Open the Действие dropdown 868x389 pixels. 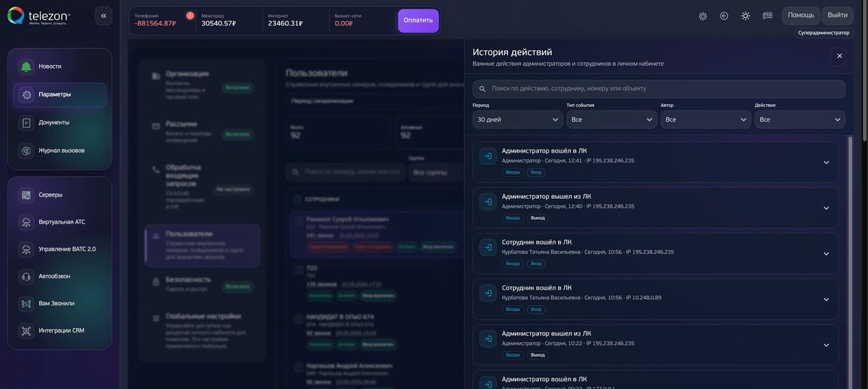pyautogui.click(x=799, y=119)
